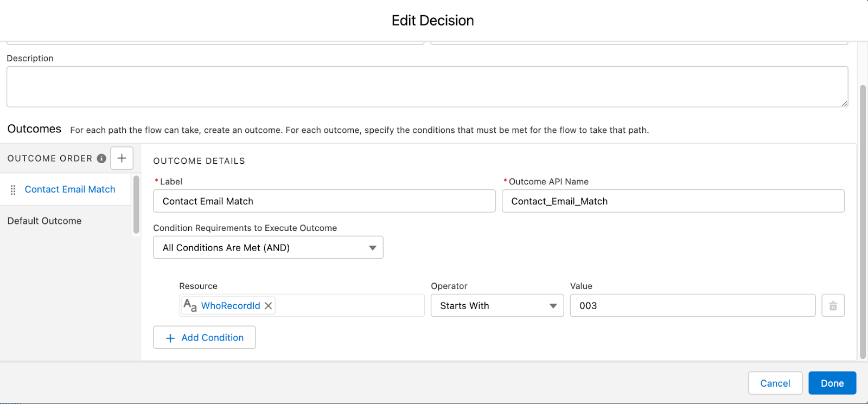Open the All Conditions Are Met dropdown
The width and height of the screenshot is (868, 404).
click(268, 248)
